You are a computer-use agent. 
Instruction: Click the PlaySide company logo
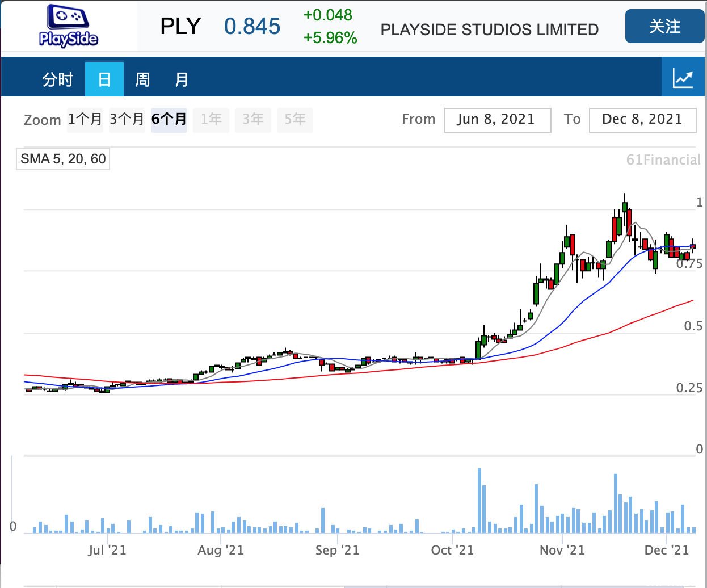[x=69, y=26]
